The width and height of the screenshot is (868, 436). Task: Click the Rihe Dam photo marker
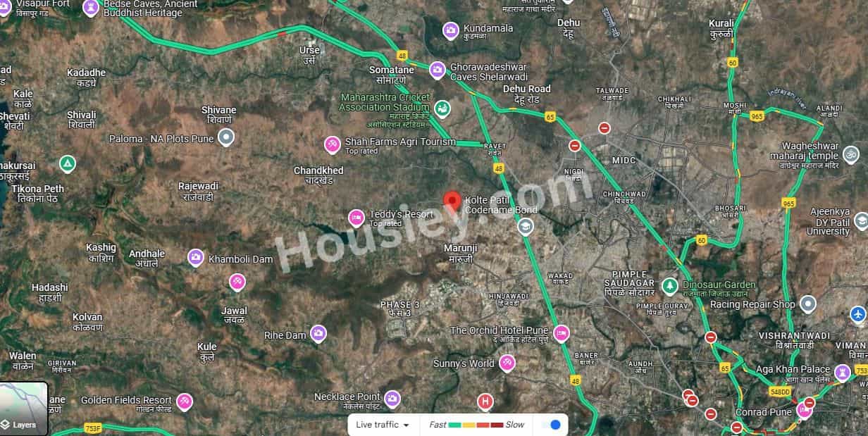[x=318, y=334]
